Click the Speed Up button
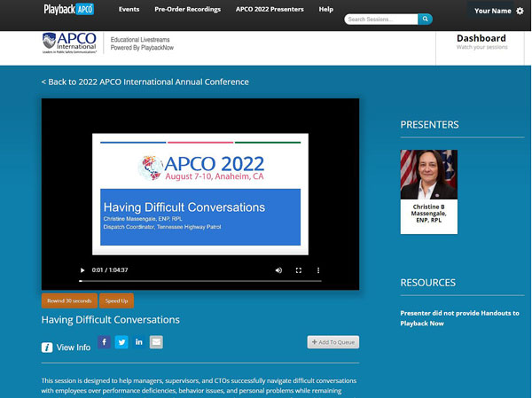532x398 pixels. point(116,300)
